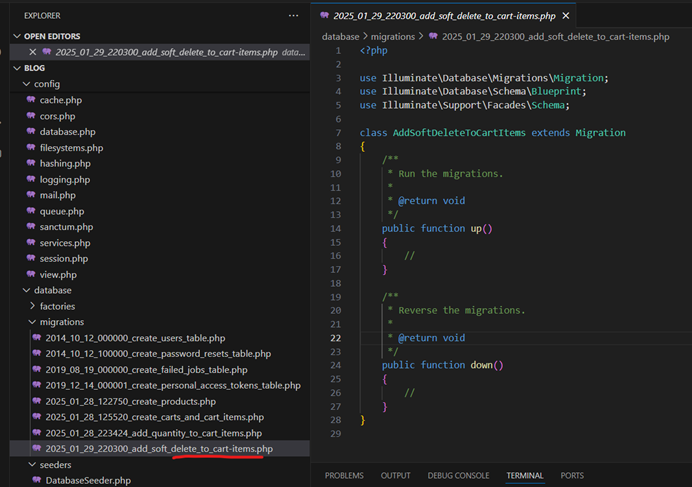Click the EXPLORER panel title
This screenshot has width=692, height=487.
(42, 15)
